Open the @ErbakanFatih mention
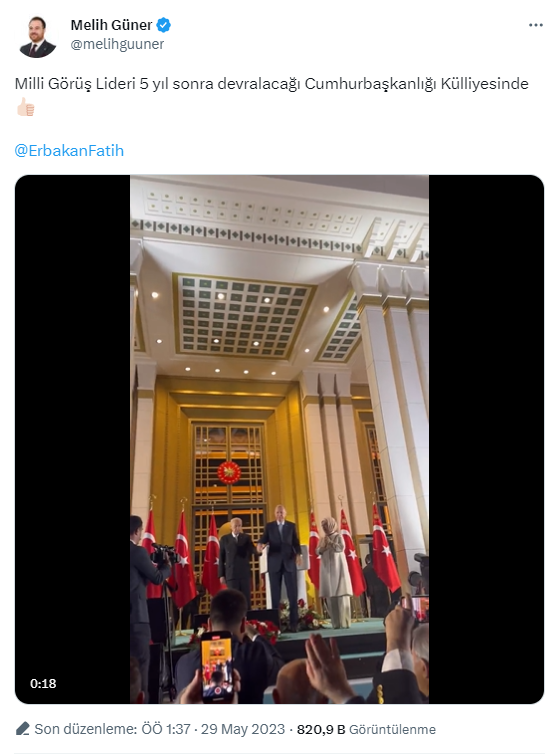Image resolution: width=555 pixels, height=755 pixels. 69,151
